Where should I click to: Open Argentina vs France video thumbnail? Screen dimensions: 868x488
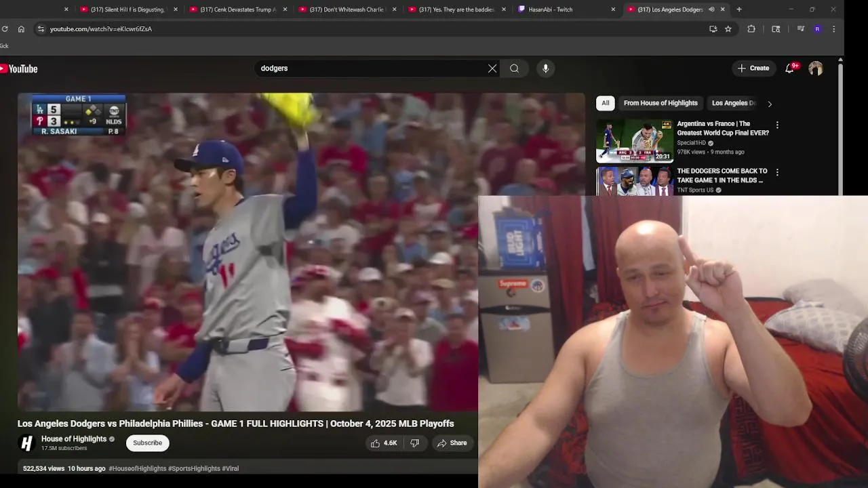tap(635, 141)
